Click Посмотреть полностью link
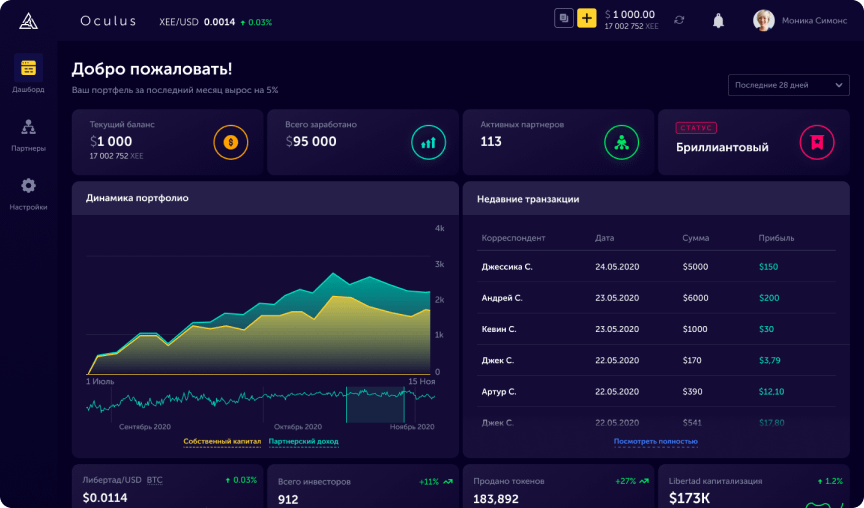864x508 pixels. [656, 442]
